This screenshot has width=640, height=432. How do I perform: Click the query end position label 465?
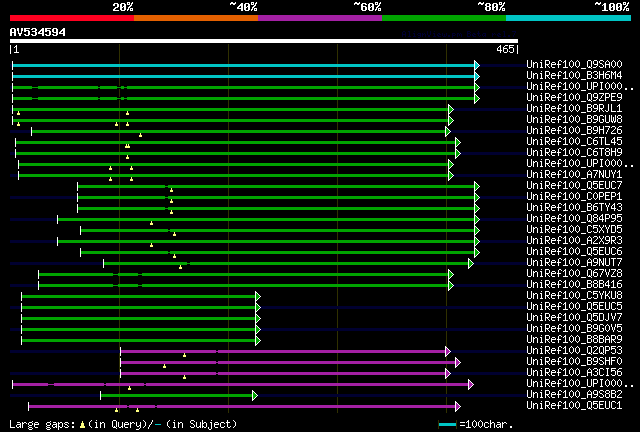coord(505,49)
